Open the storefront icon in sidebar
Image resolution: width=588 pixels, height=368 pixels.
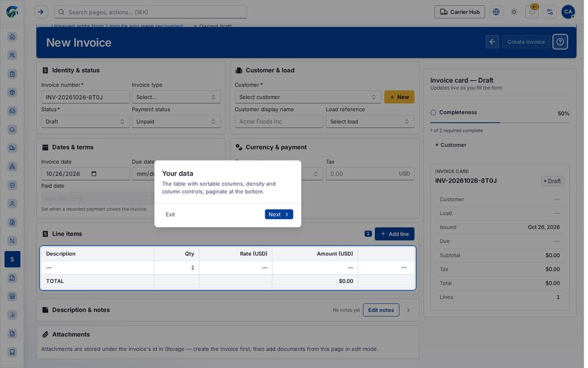(x=12, y=296)
